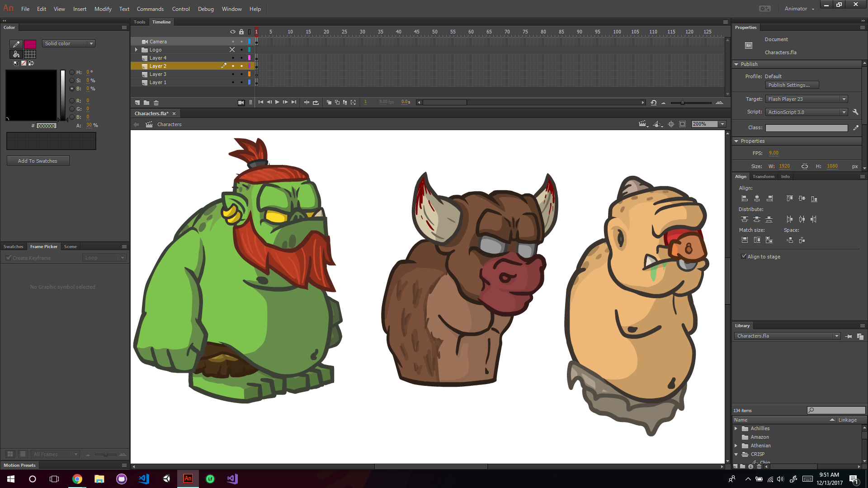Click the wrench icon next to Script
868x488 pixels.
coord(855,112)
